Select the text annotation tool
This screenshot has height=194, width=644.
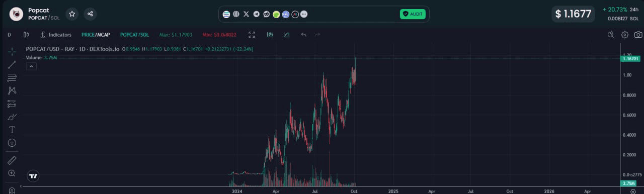[12, 130]
